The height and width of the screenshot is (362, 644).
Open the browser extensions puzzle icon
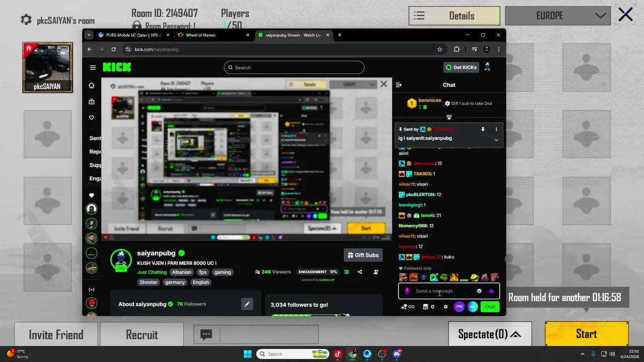[456, 49]
